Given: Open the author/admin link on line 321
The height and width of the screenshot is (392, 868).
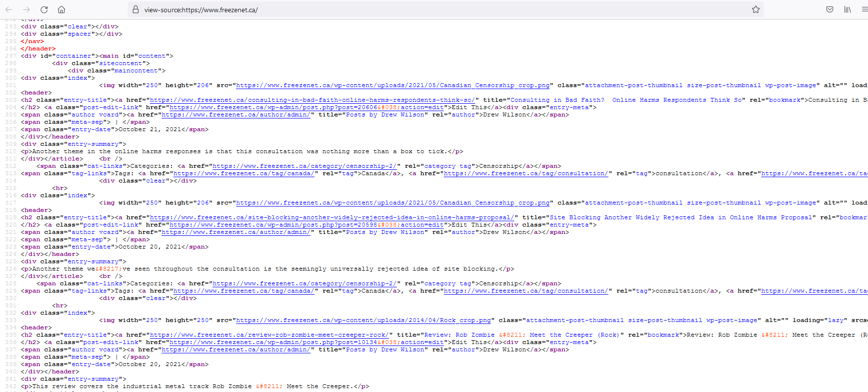Looking at the screenshot, I should (x=236, y=232).
